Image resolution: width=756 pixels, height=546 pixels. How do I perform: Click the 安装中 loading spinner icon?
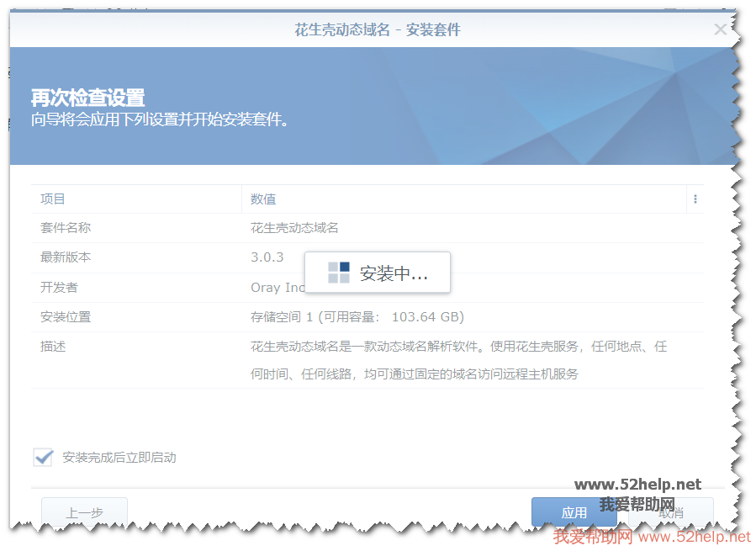point(339,273)
